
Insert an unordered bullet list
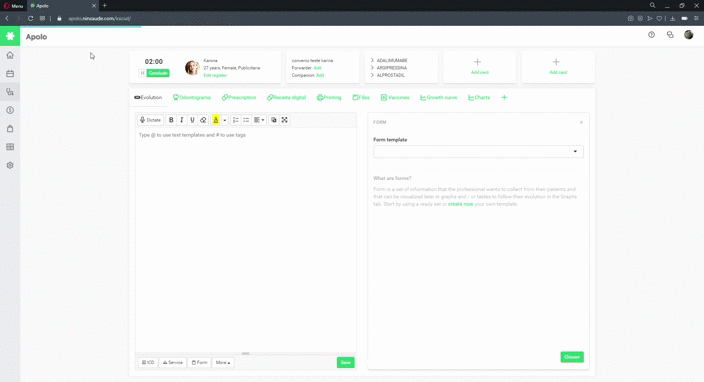tap(246, 120)
